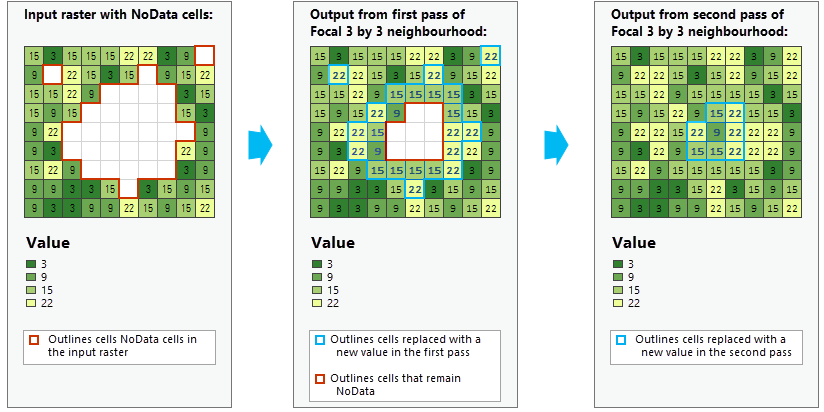
Task: Select the red NoData outline icon in the input raster legend
Action: point(33,340)
